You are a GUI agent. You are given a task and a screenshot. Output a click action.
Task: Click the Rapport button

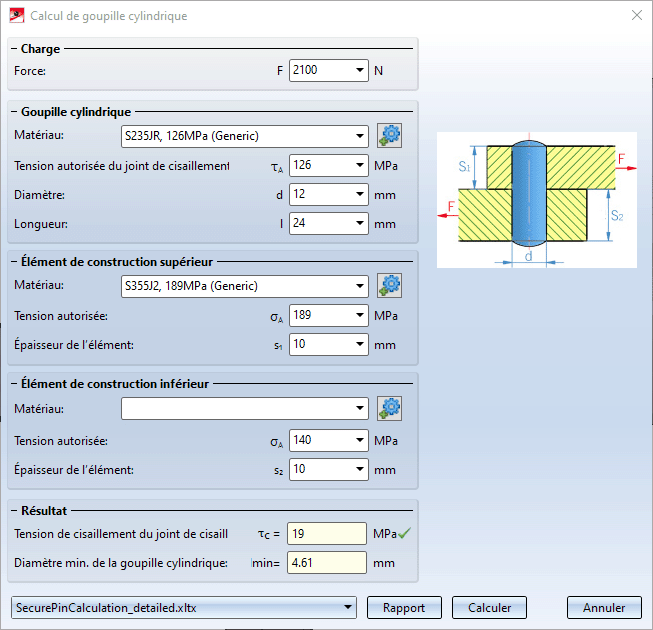(404, 607)
